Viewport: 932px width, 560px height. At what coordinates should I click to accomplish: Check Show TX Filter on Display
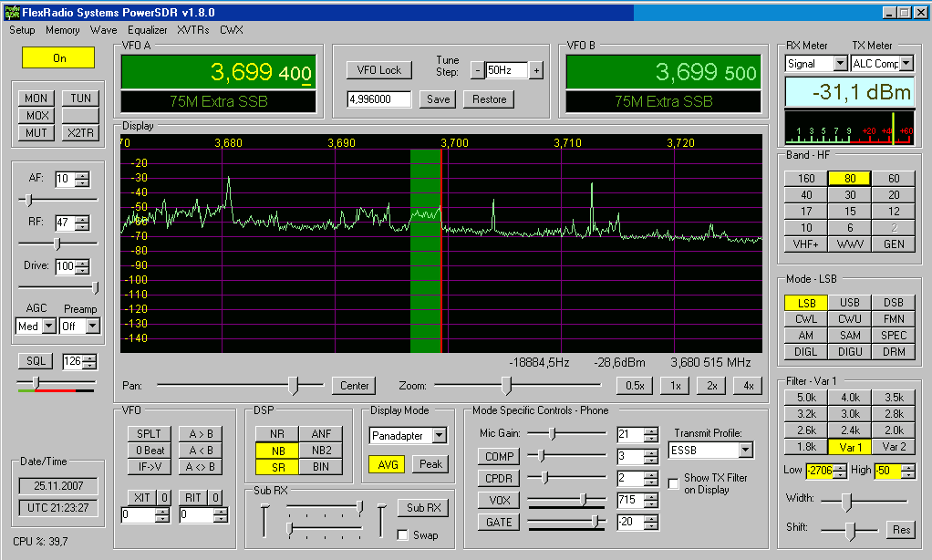[674, 482]
